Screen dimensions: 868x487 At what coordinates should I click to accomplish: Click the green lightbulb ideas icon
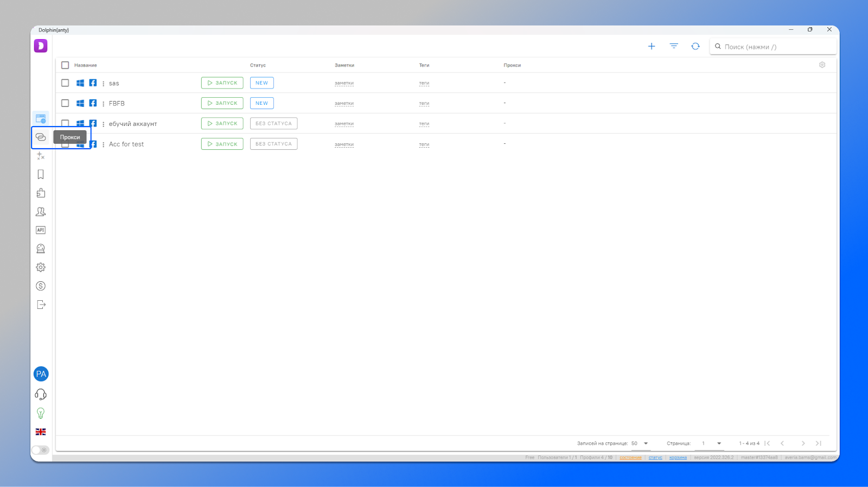point(41,413)
